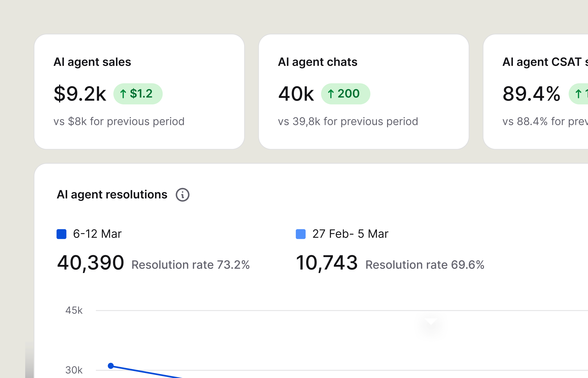Click the AI agent CSAT card title
The width and height of the screenshot is (588, 378).
click(545, 62)
